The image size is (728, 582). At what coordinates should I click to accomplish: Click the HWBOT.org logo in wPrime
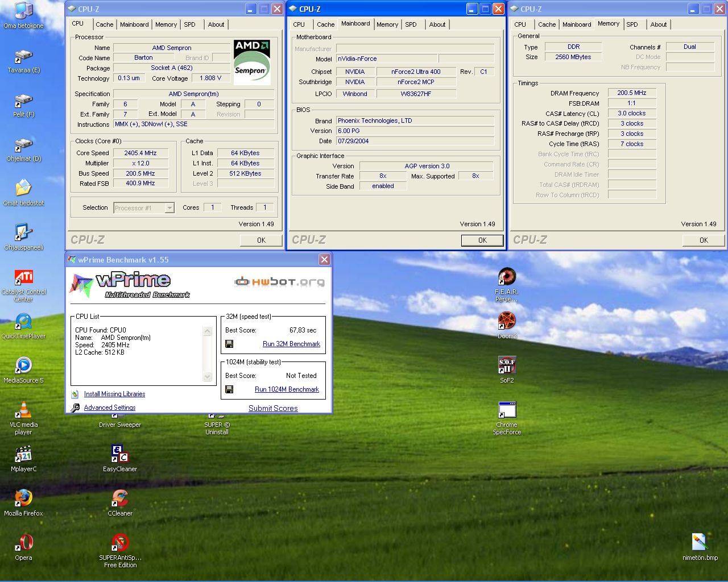(x=280, y=281)
